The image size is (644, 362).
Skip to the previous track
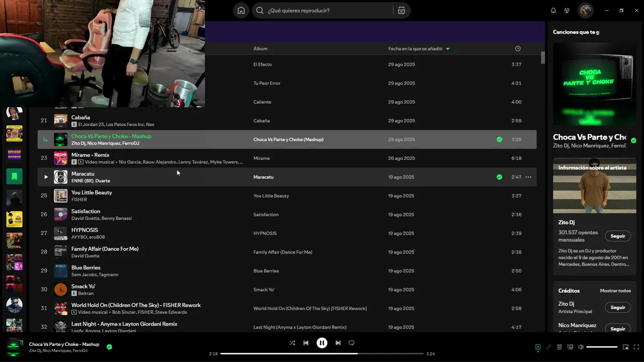point(306,343)
